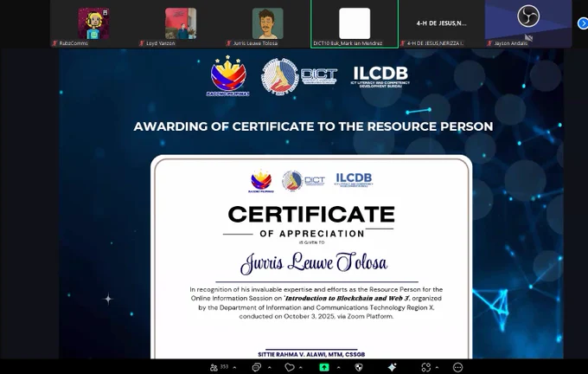Screen dimensions: 588x374
Task: Select Jayson Andalis participant tile
Action: (528, 23)
